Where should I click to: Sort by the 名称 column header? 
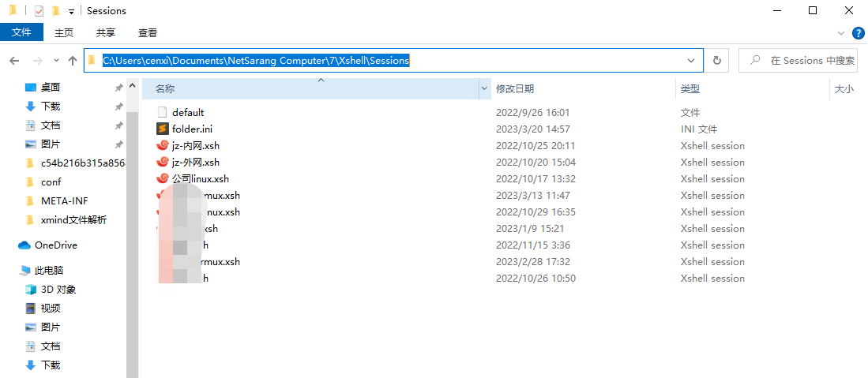(x=310, y=88)
